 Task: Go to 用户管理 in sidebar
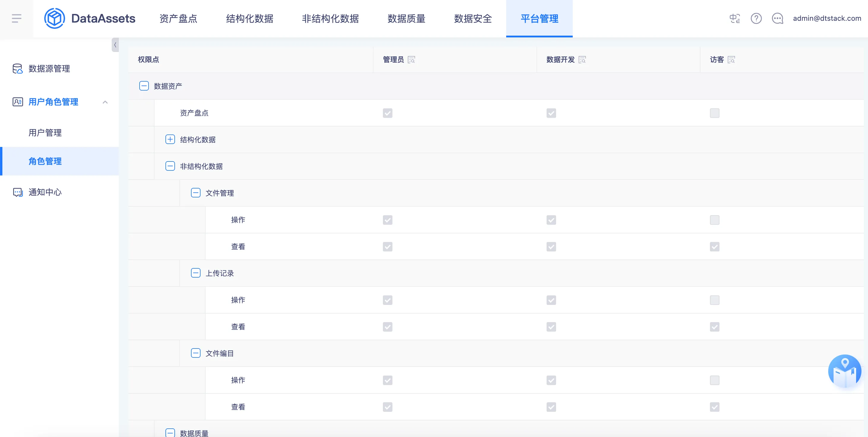pyautogui.click(x=45, y=133)
